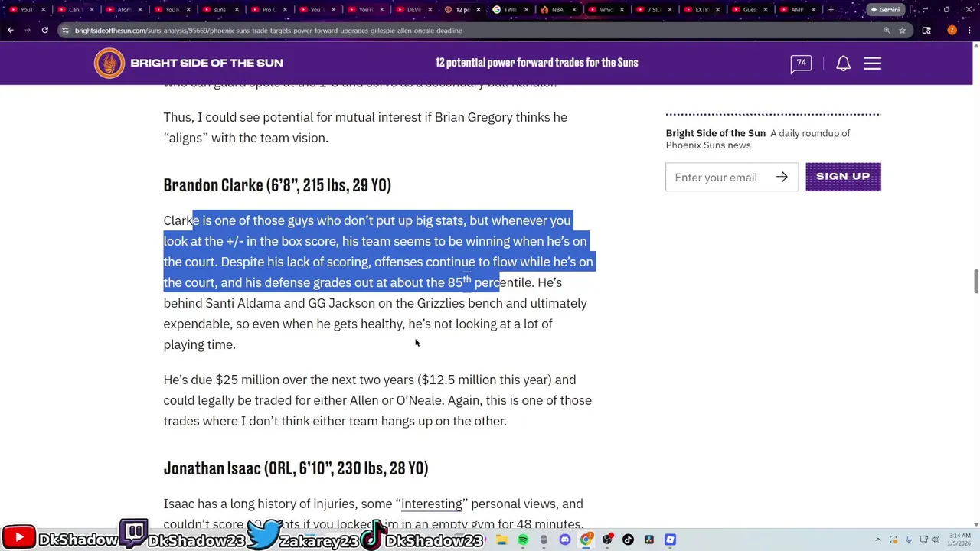Viewport: 980px width, 551px height.
Task: Open the page zoom magnifier in address bar
Action: (887, 31)
